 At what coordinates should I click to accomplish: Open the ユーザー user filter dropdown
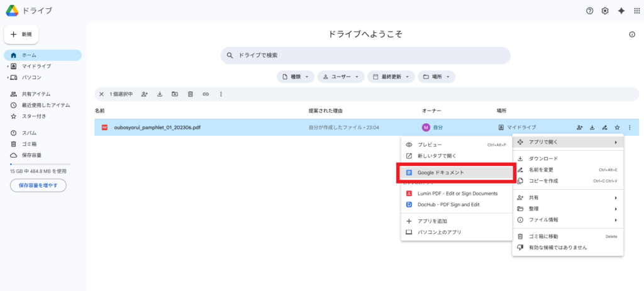pos(340,77)
